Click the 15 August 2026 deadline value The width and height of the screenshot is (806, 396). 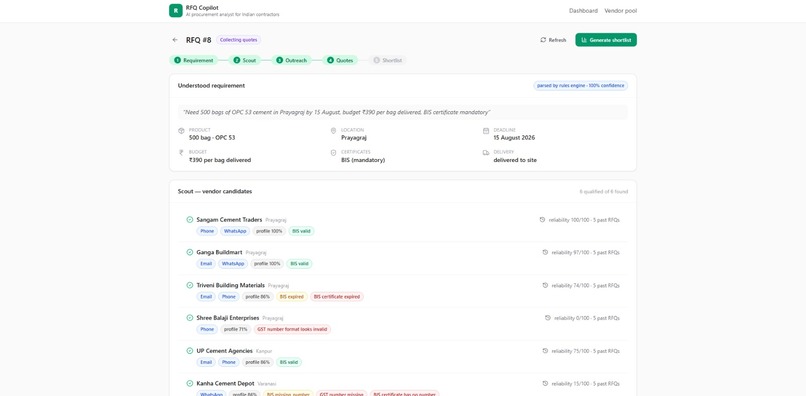click(x=514, y=138)
